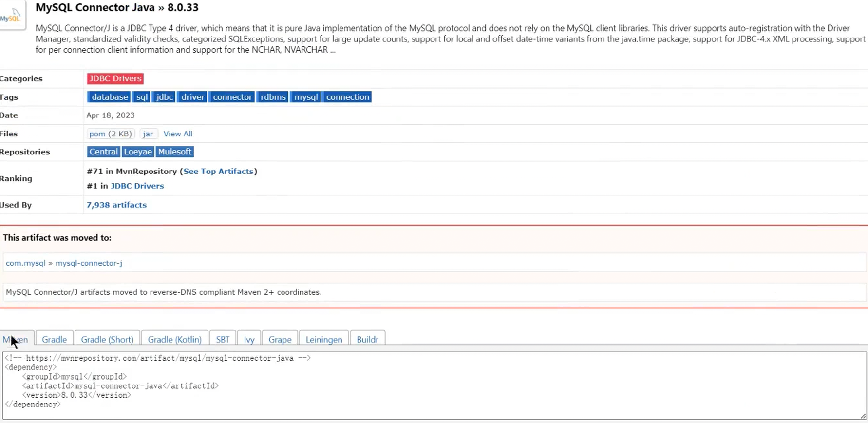
Task: Select the connection tag
Action: (347, 97)
